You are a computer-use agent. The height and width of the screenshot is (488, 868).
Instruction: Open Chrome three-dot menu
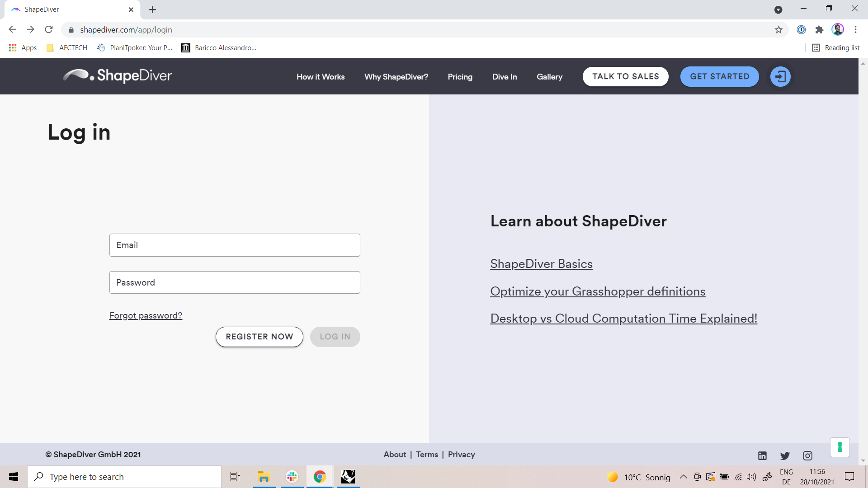(x=855, y=30)
